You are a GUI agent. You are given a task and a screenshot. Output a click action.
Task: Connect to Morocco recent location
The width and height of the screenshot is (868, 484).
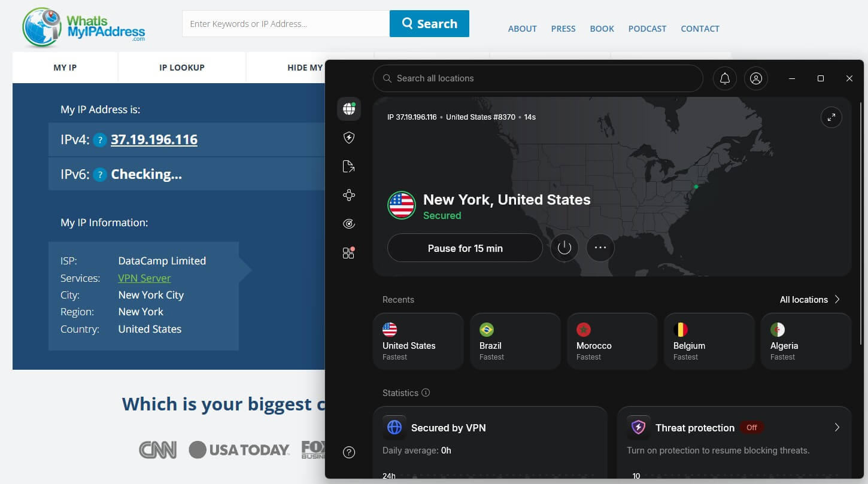[x=612, y=341]
